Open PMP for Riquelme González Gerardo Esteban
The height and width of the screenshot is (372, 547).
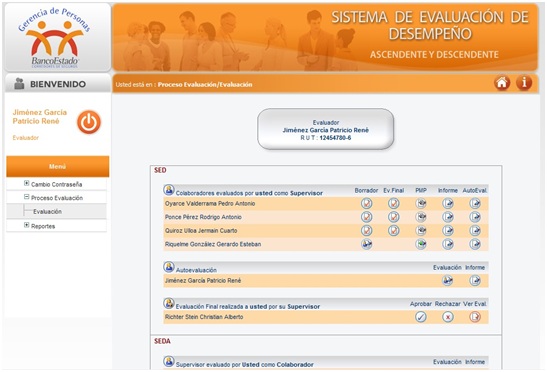[x=421, y=244]
